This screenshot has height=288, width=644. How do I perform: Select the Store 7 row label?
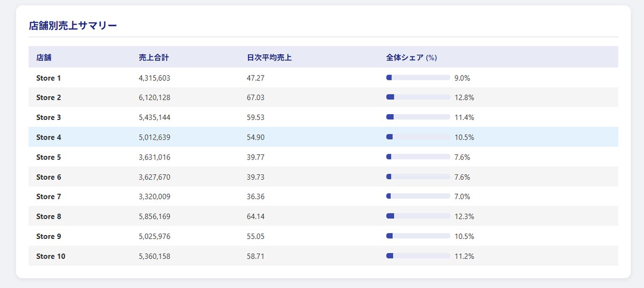[49, 197]
